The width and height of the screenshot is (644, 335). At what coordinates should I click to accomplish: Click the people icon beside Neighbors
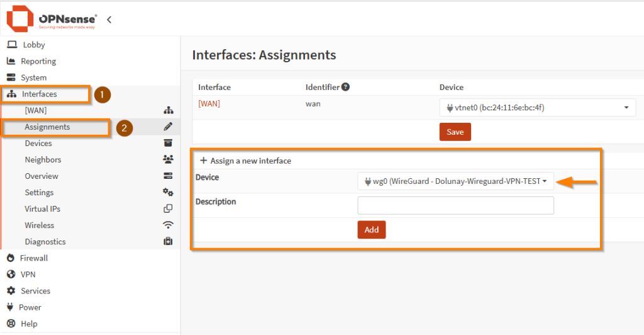(x=168, y=160)
